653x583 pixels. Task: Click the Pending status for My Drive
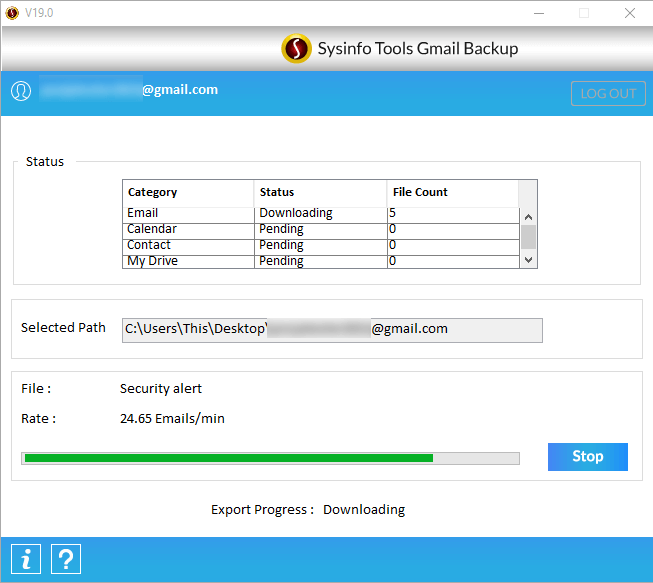pos(321,261)
